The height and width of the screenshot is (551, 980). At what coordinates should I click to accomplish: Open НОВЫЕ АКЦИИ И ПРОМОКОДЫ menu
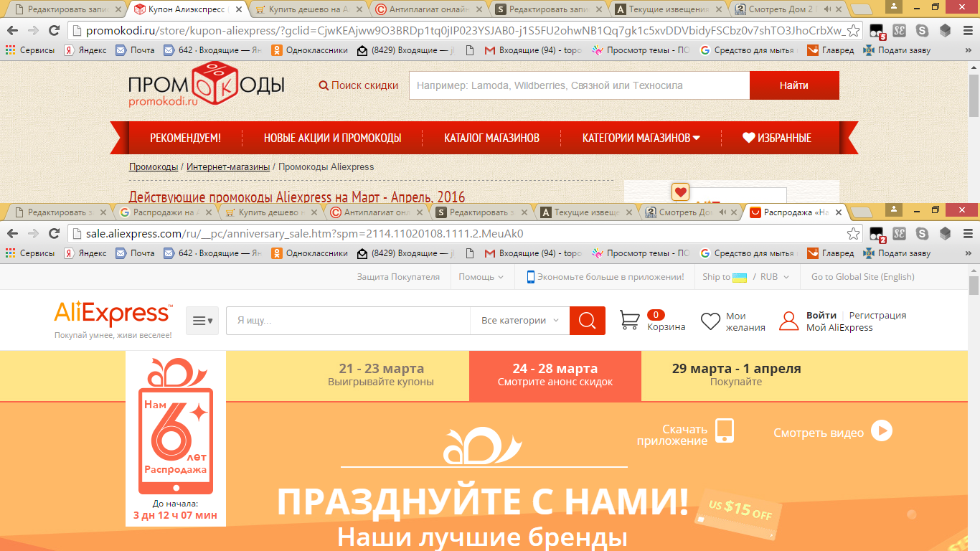tap(332, 138)
